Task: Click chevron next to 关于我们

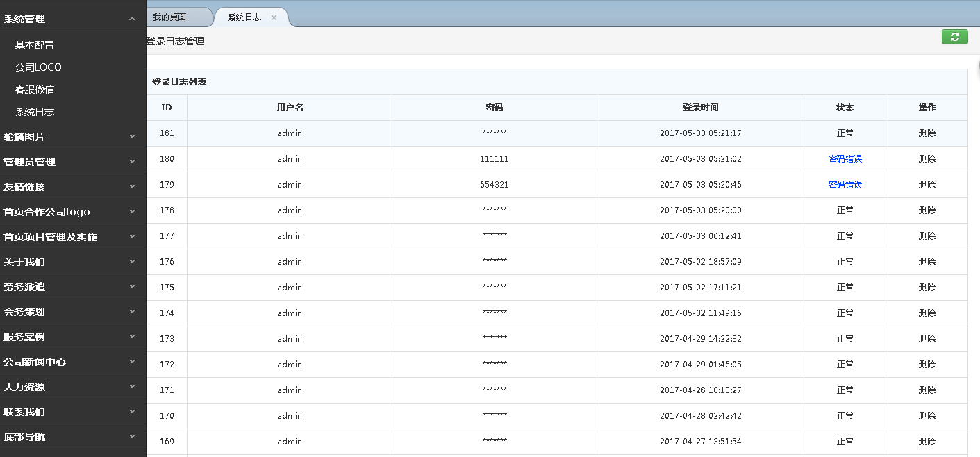Action: tap(132, 262)
